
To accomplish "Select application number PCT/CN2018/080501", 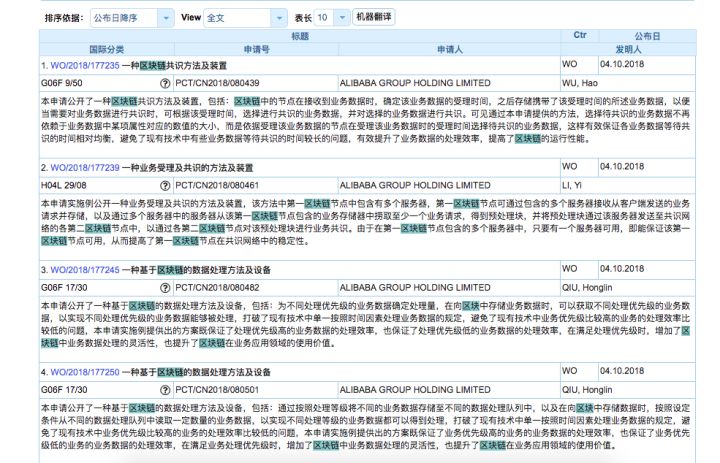I will [217, 390].
